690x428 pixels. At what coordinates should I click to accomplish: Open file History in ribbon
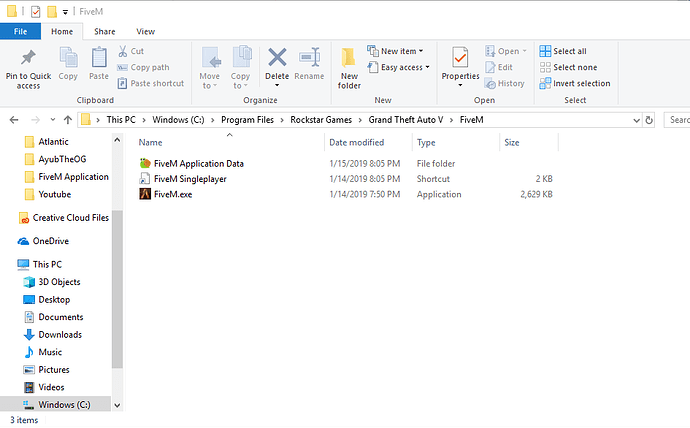505,83
